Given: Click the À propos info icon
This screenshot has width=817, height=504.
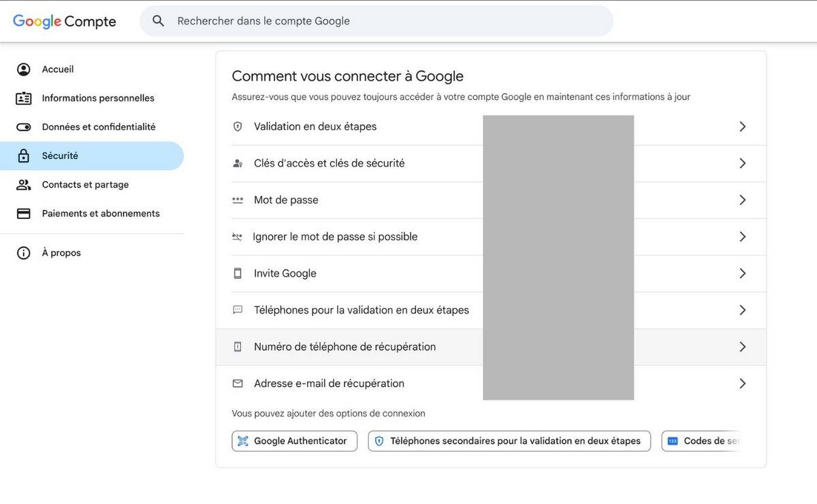Looking at the screenshot, I should point(24,253).
